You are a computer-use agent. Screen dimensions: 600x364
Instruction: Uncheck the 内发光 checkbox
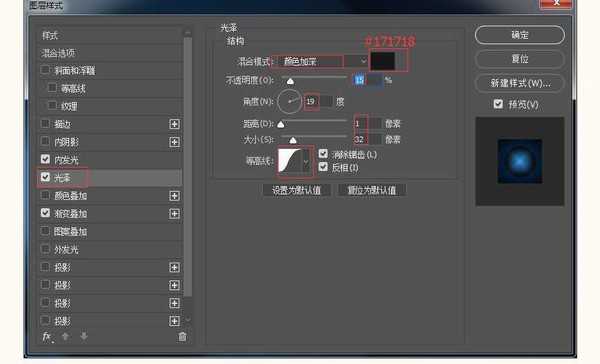coord(45,159)
